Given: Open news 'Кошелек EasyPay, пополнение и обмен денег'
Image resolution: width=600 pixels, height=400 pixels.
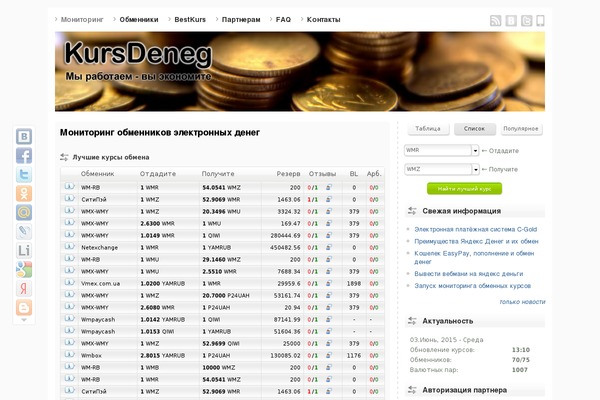Looking at the screenshot, I should tap(474, 257).
